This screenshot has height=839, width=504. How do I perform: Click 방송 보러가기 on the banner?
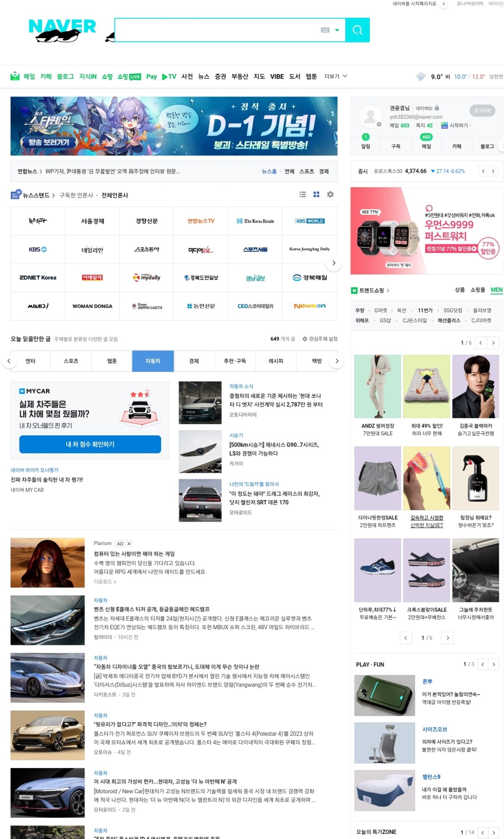(x=49, y=142)
